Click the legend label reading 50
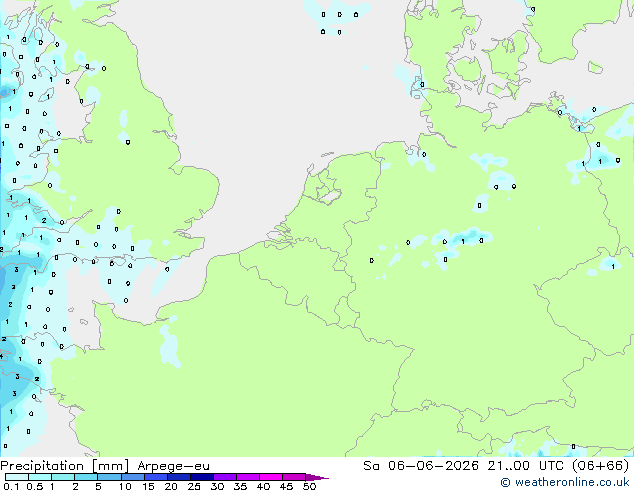The image size is (634, 490). [x=310, y=486]
